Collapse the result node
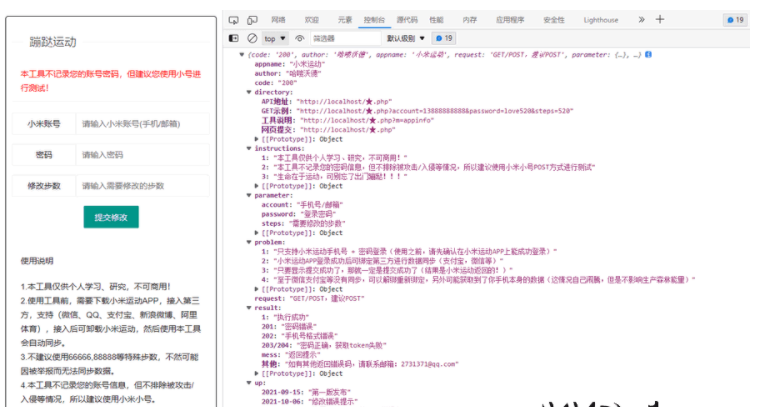 249,308
